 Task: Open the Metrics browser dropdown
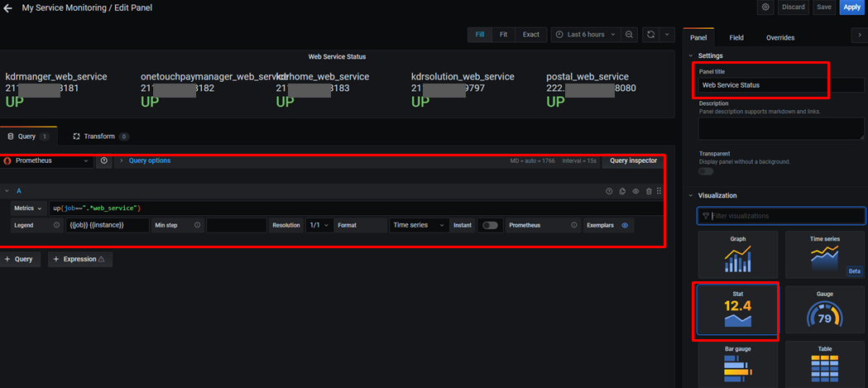pyautogui.click(x=27, y=208)
